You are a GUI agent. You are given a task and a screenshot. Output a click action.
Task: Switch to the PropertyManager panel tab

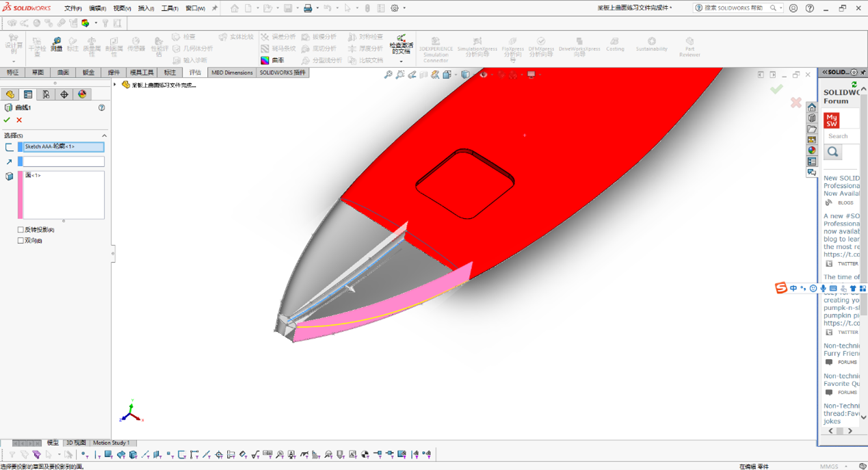[28, 94]
